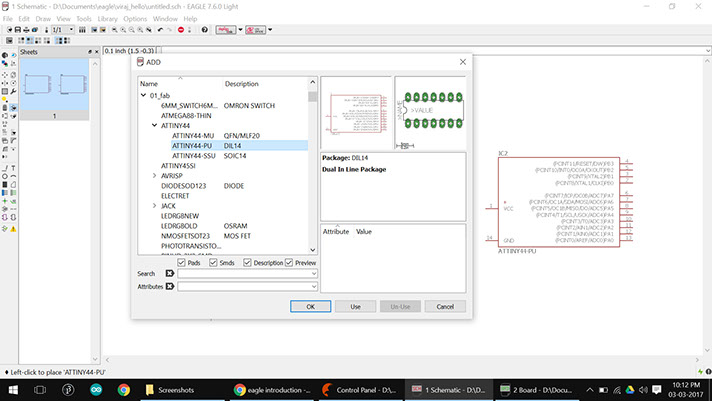
Task: Click the parts list vertical scrollbar thumb
Action: point(312,96)
